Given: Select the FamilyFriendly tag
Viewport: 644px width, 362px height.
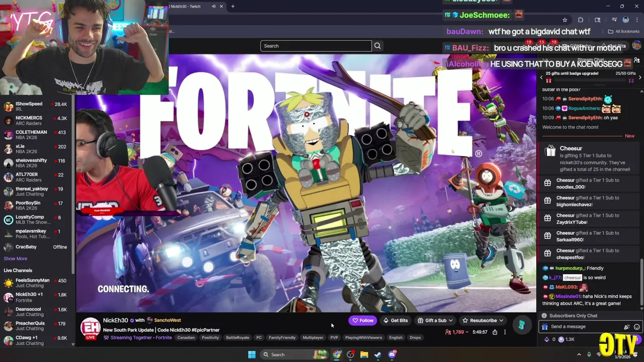Looking at the screenshot, I should click(x=282, y=338).
